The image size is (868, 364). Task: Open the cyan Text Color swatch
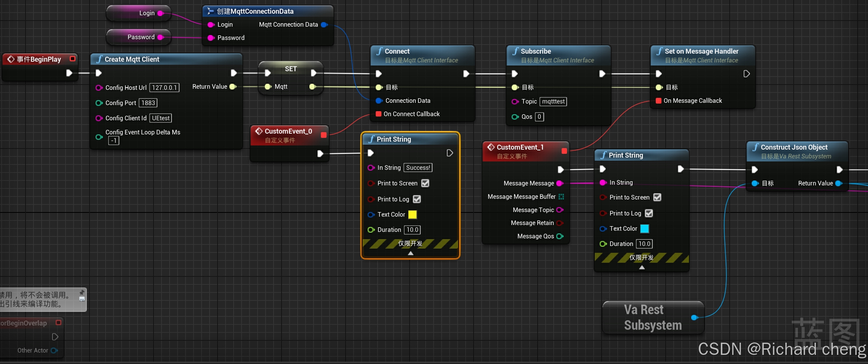pyautogui.click(x=645, y=228)
